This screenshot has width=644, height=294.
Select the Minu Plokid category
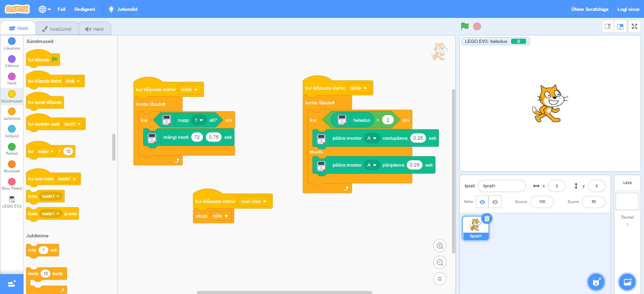[x=12, y=184]
